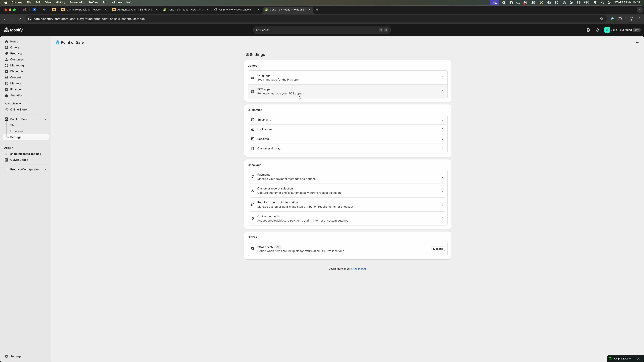The height and width of the screenshot is (362, 644).
Task: Click the Analytics chart icon
Action: pos(6,95)
